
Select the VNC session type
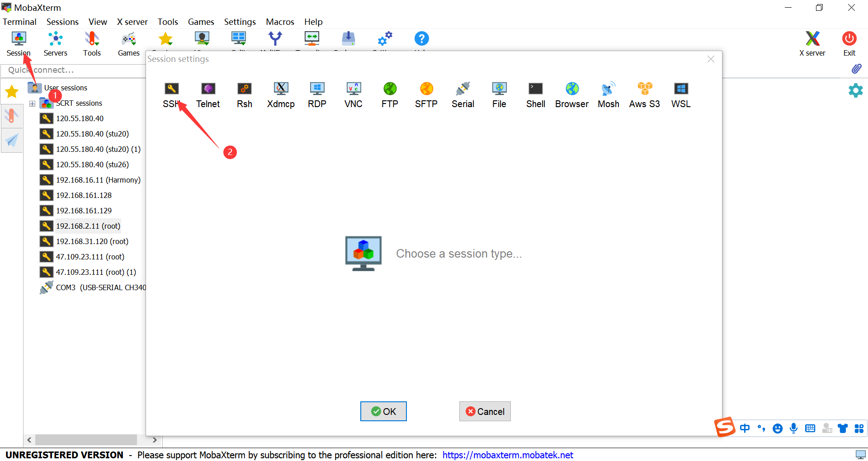click(x=354, y=95)
